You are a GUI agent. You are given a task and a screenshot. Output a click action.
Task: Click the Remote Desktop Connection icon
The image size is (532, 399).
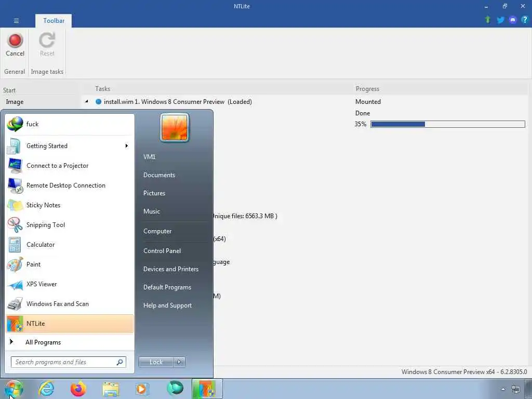15,185
